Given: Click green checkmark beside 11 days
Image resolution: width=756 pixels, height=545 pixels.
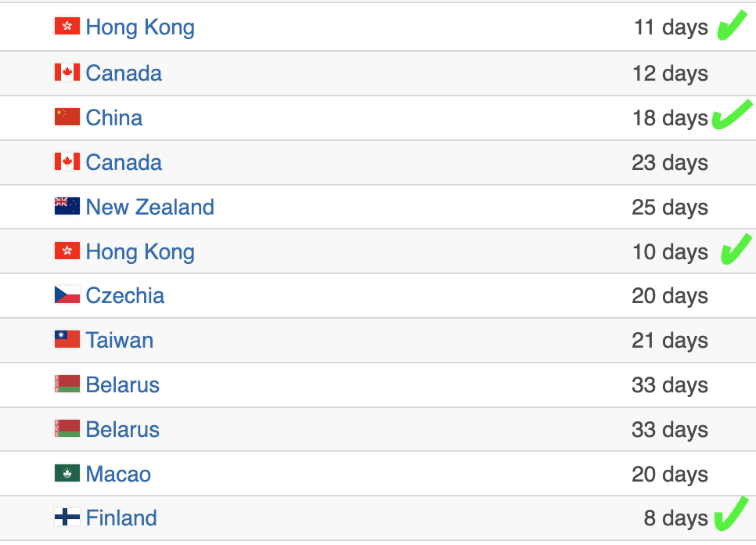Looking at the screenshot, I should (x=733, y=25).
